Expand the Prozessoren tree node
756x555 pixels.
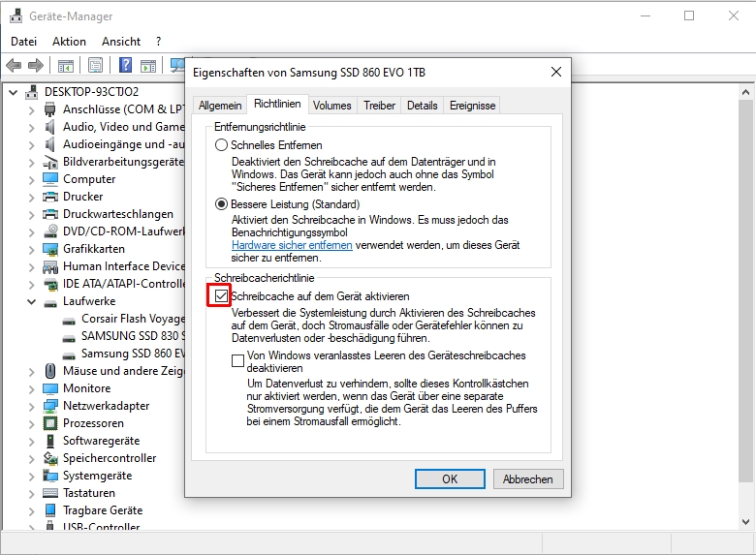point(31,424)
